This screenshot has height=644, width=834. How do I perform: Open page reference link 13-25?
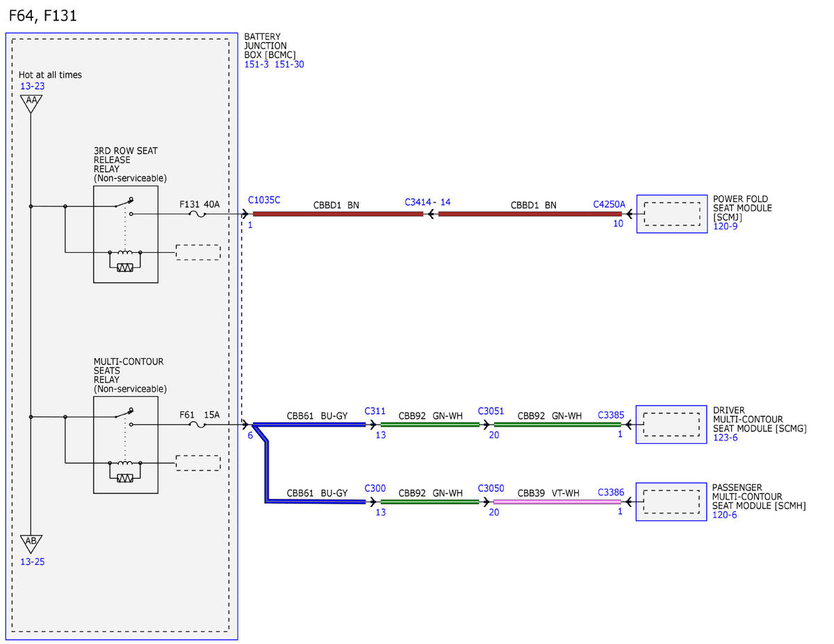(x=32, y=561)
